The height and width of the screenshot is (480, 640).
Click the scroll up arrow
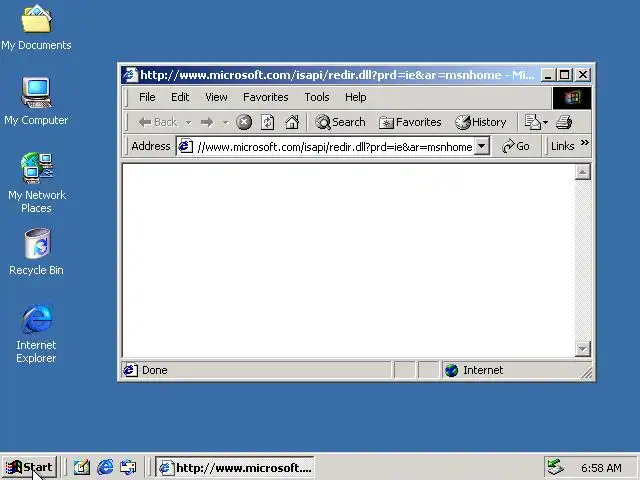point(583,172)
